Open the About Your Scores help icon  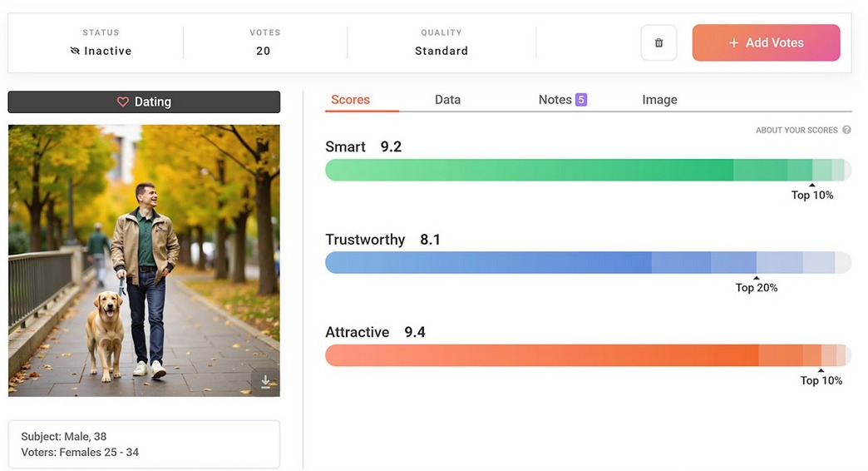[846, 130]
